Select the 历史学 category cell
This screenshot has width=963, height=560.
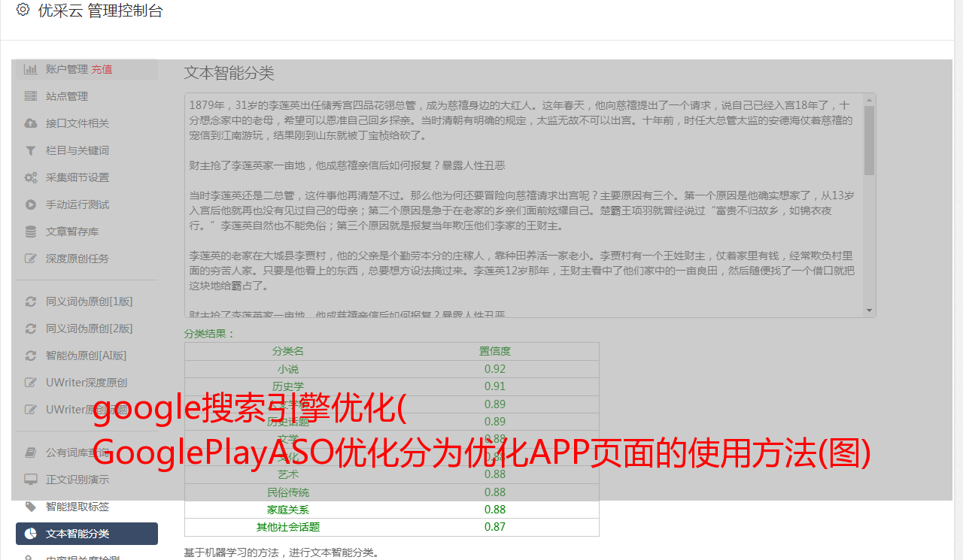pos(288,386)
